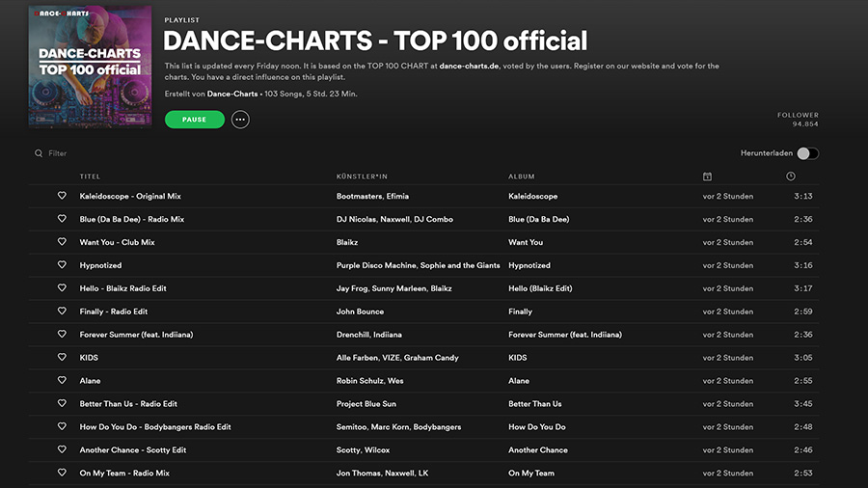Select track title KIDS
868x488 pixels.
(x=89, y=358)
